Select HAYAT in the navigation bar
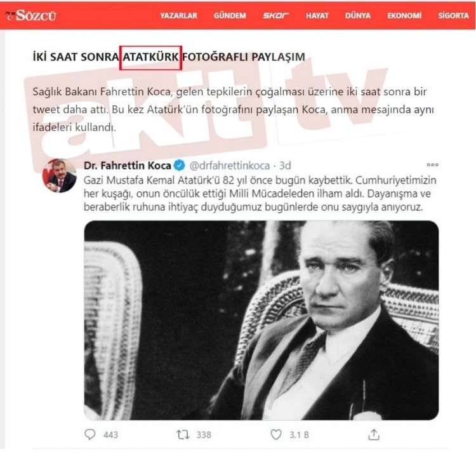This screenshot has width=476, height=456. (x=317, y=16)
